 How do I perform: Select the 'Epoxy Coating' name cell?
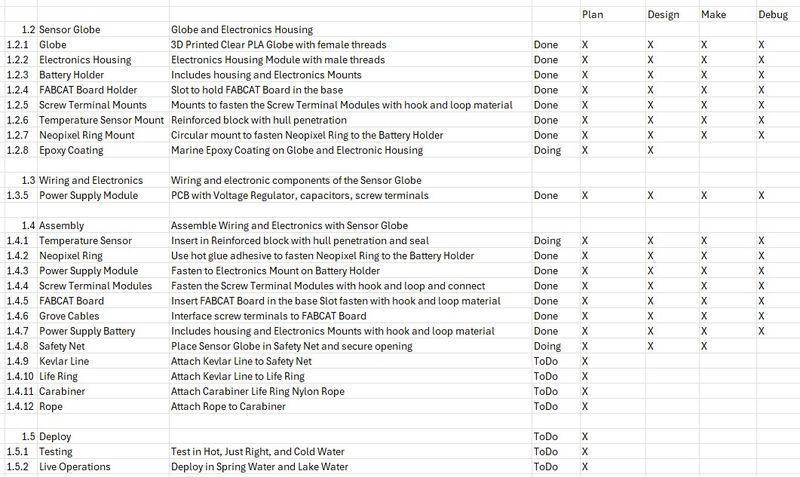point(73,150)
